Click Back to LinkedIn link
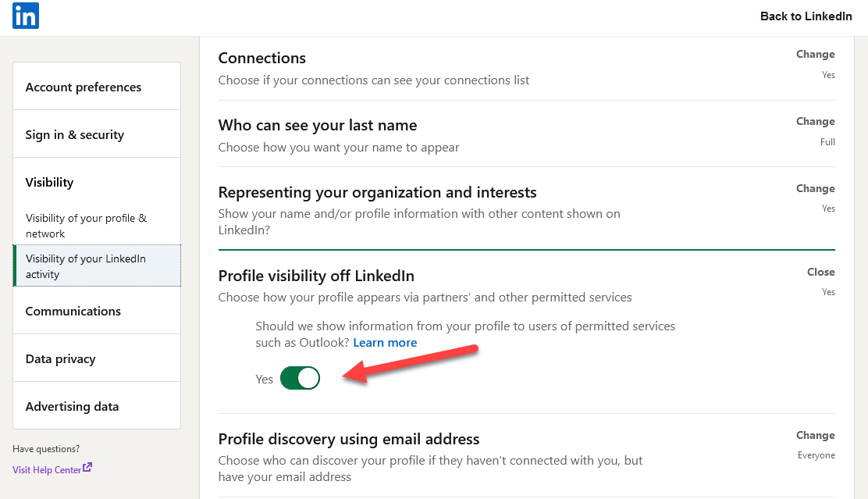Image resolution: width=868 pixels, height=499 pixels. [x=806, y=16]
